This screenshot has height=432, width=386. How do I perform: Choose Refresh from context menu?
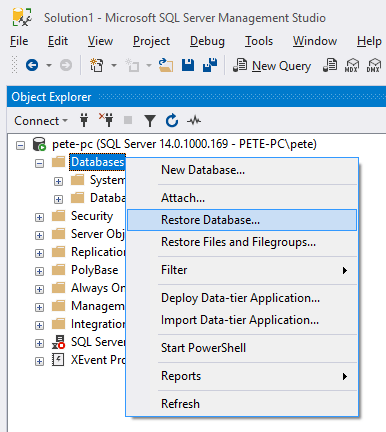coord(242,404)
